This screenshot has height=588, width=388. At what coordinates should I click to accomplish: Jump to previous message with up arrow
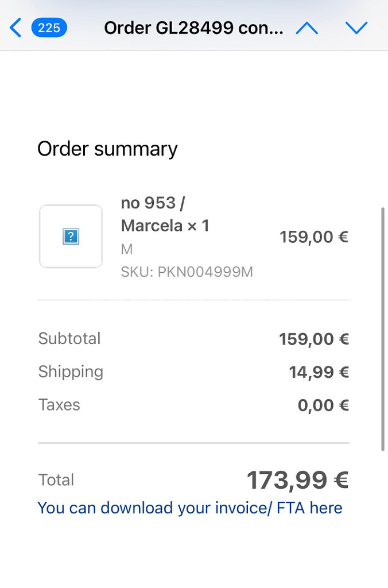coord(306,28)
